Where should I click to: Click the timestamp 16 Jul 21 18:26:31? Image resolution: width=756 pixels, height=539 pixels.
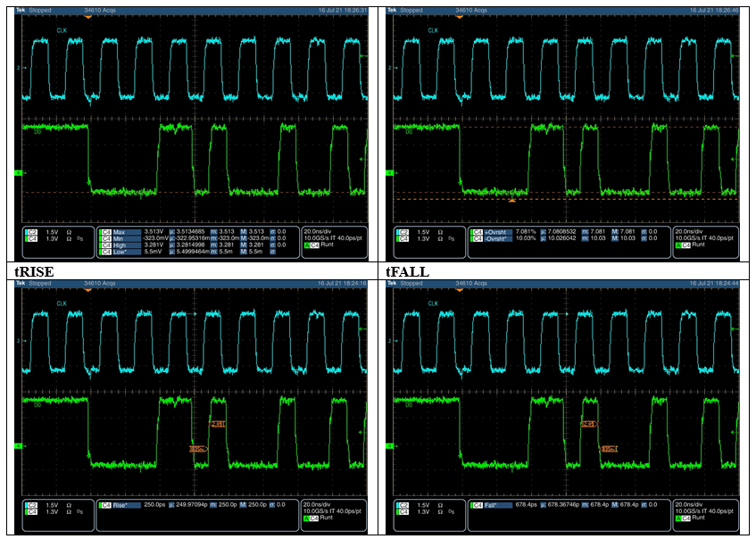(343, 10)
